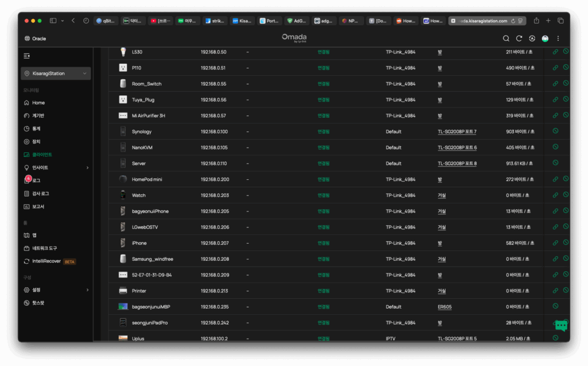
Task: Open the Safari history clock icon
Action: [86, 21]
